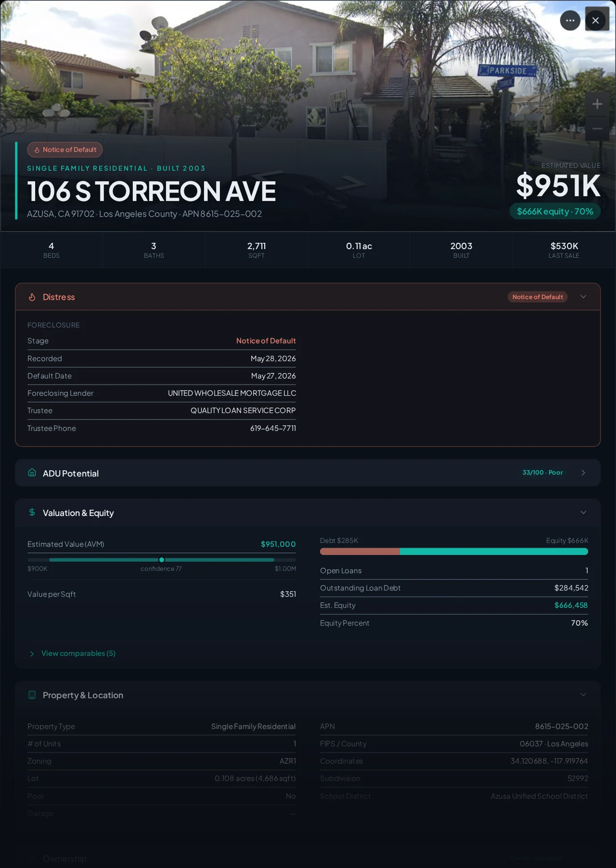The image size is (616, 868).
Task: Click the Default Date May 27, 2026
Action: click(273, 376)
